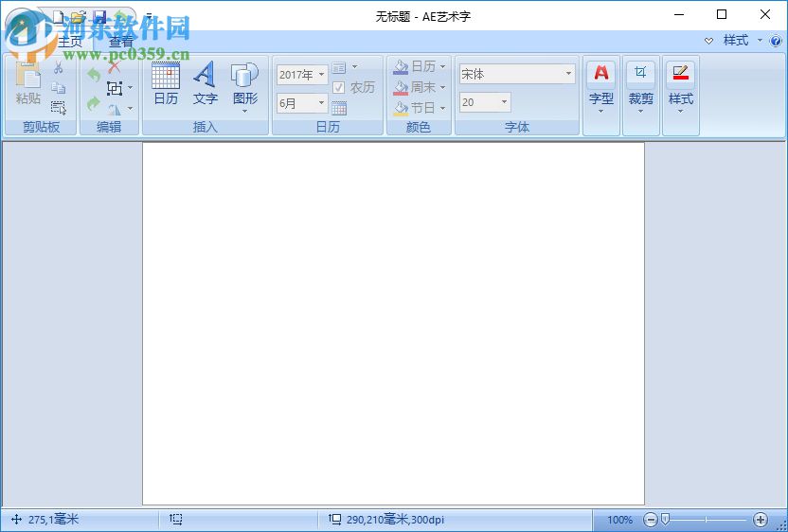This screenshot has height=532, width=788.
Task: Click the 100% zoom level text
Action: coord(619,520)
